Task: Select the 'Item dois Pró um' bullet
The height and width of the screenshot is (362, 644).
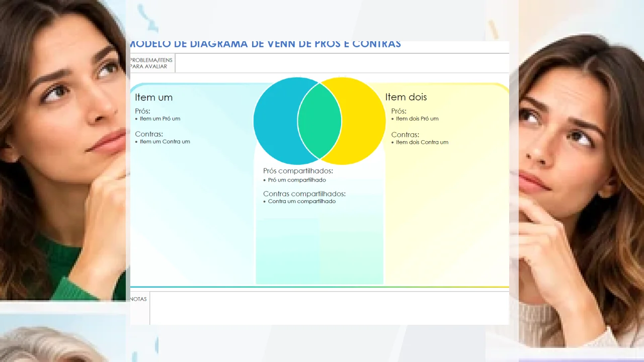Action: 415,119
